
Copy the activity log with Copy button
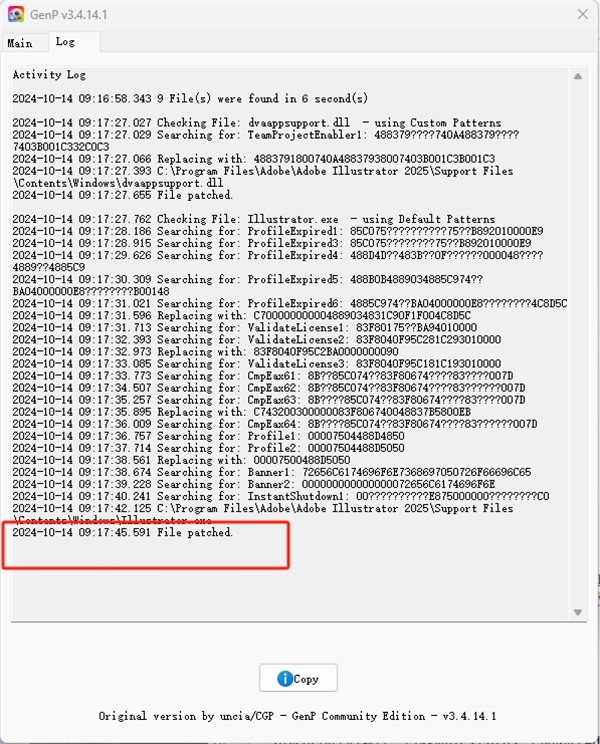point(298,678)
